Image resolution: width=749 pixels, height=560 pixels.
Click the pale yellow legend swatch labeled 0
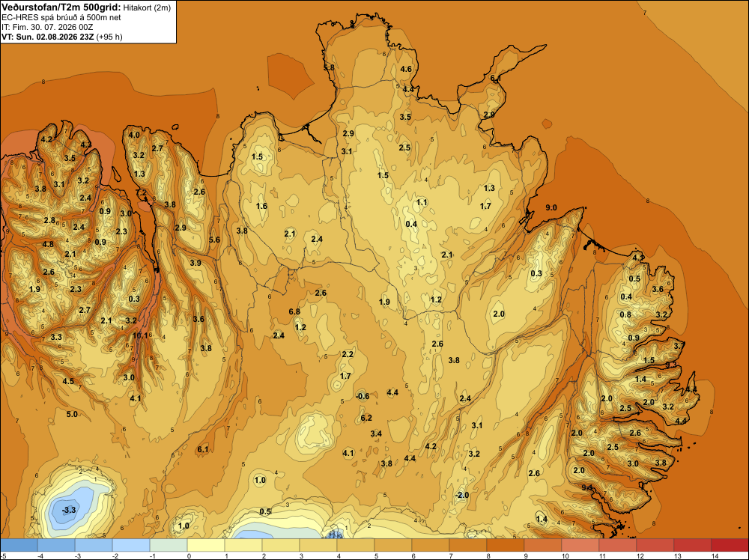(206, 545)
